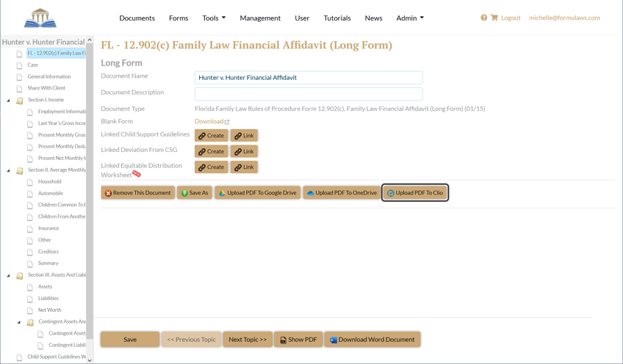
Task: Click the folder icon for Section I. Income
Action: [19, 100]
